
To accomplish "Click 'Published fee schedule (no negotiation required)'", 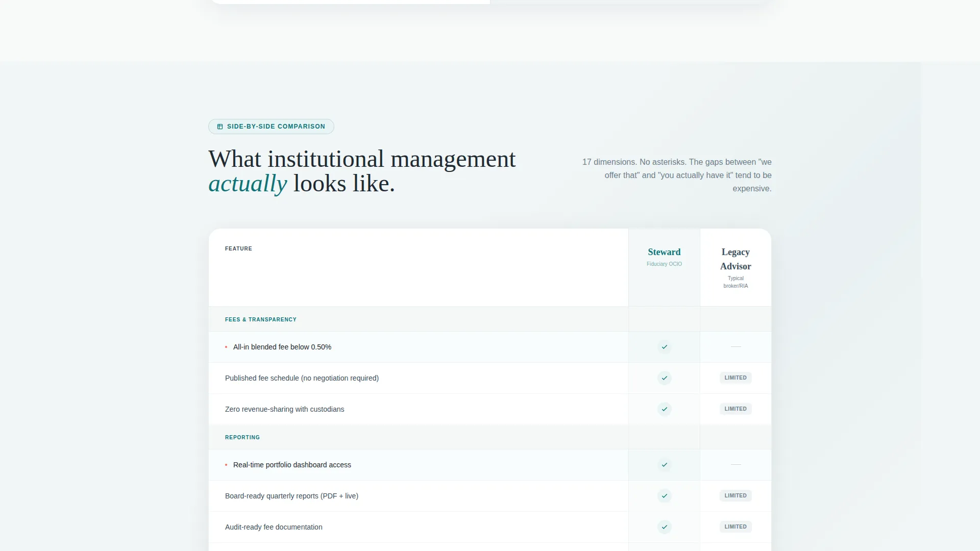I will [302, 378].
